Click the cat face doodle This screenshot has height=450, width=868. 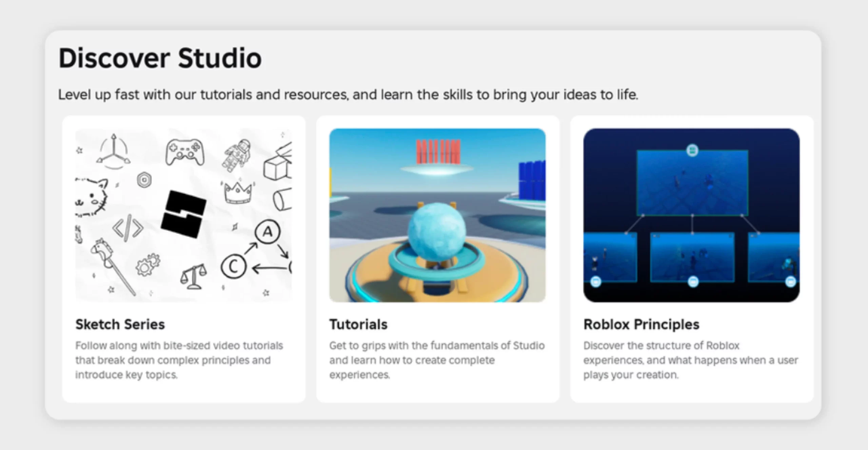tap(92, 198)
